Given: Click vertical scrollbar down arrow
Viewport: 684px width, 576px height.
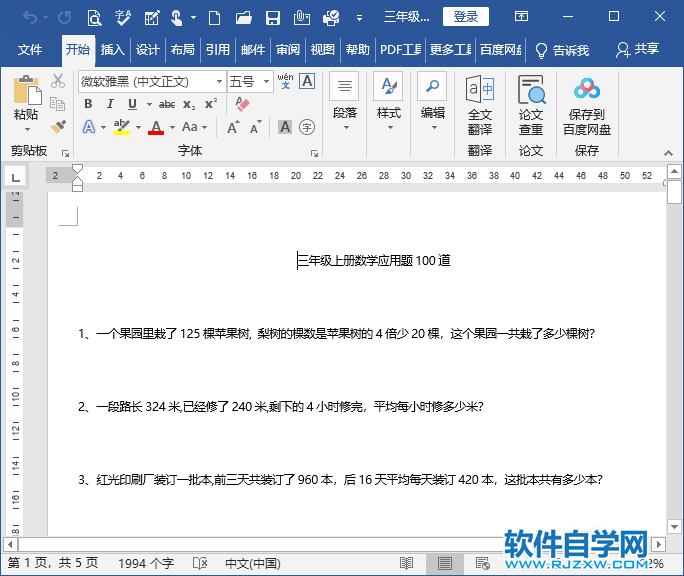Looking at the screenshot, I should [674, 527].
